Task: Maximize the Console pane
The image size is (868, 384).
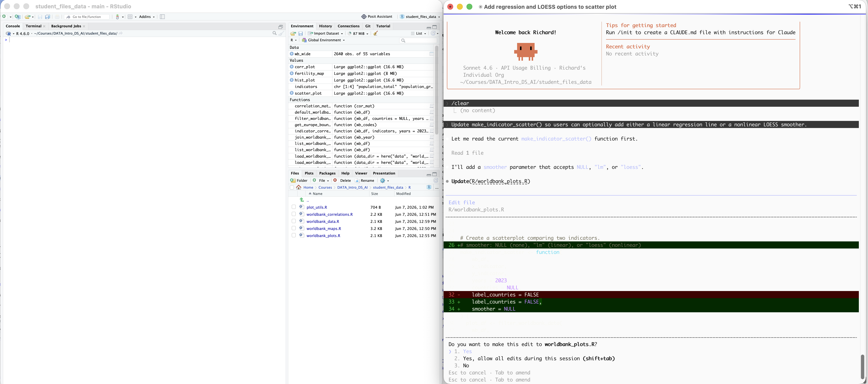Action: click(280, 27)
